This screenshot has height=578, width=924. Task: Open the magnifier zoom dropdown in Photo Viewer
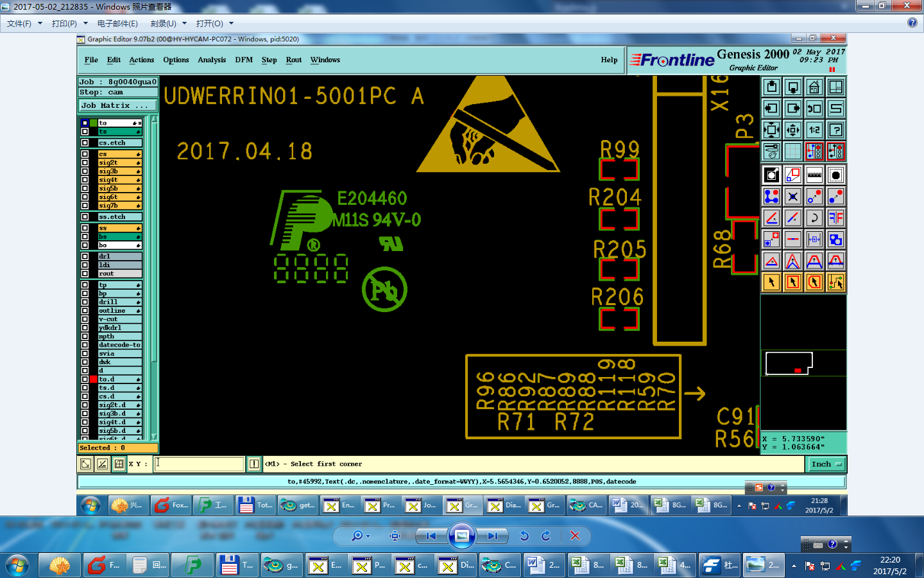361,536
